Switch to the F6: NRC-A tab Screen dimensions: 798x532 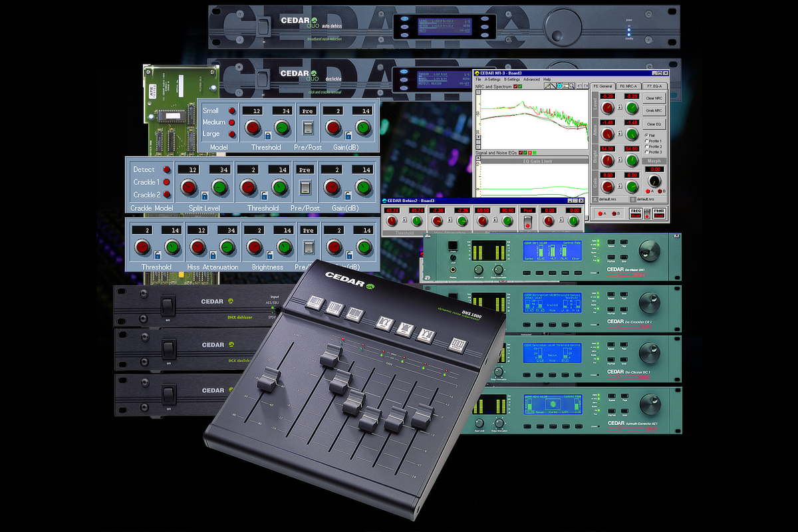[x=629, y=86]
